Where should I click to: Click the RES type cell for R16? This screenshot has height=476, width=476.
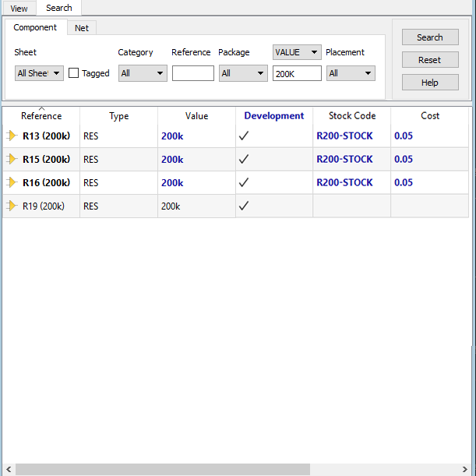point(119,183)
